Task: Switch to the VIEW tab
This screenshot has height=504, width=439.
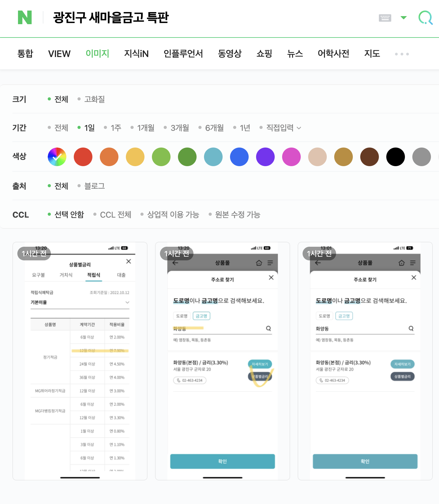Action: (59, 54)
